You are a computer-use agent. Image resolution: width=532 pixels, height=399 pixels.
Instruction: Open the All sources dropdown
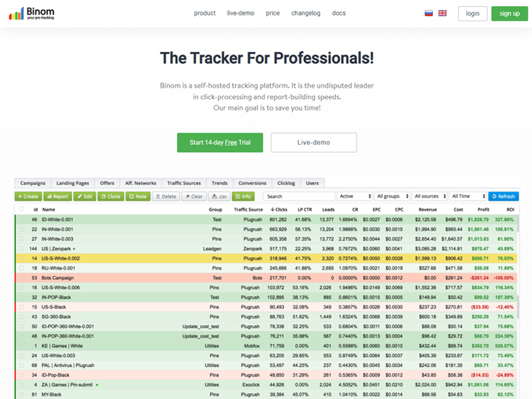430,196
